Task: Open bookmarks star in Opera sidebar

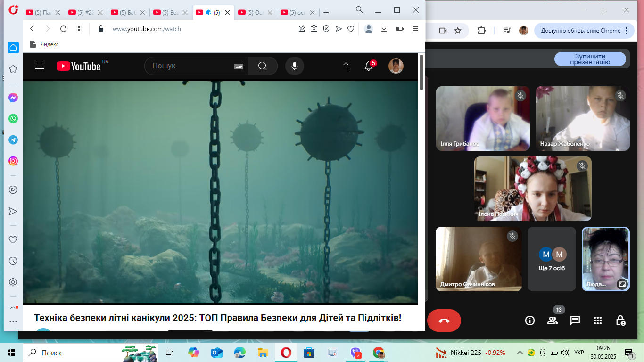Action: 13,69
